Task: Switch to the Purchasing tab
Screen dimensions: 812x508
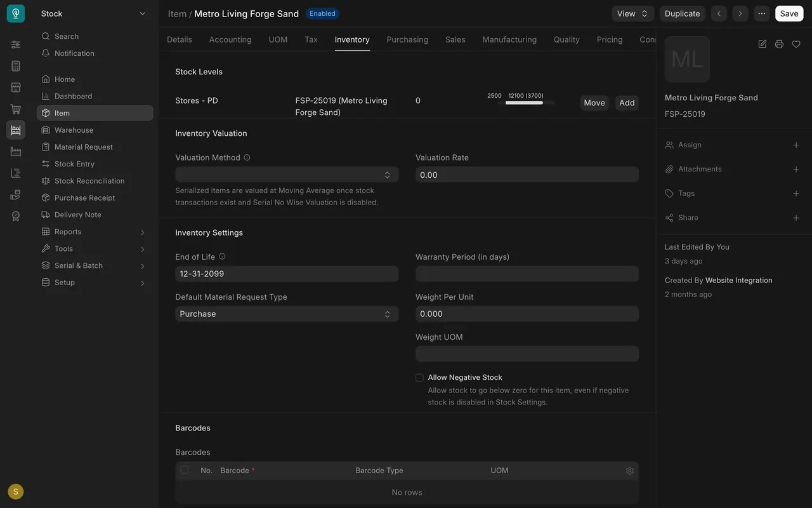Action: 407,39
